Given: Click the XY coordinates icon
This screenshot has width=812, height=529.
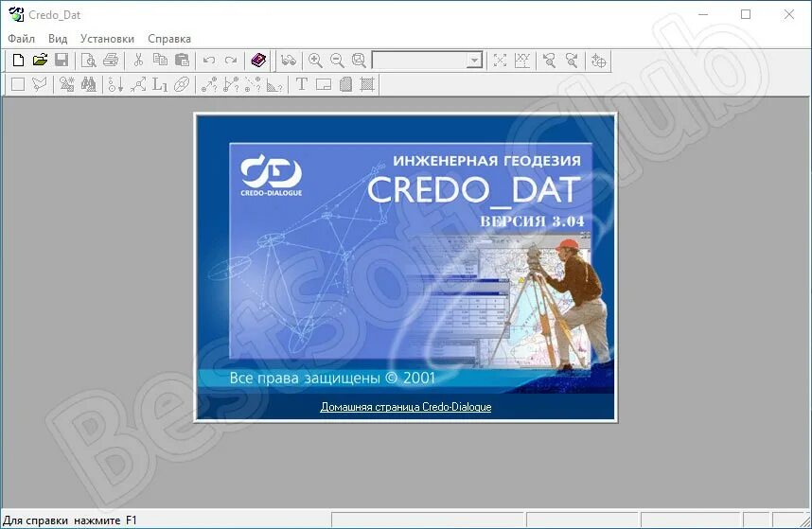Looking at the screenshot, I should point(522,61).
